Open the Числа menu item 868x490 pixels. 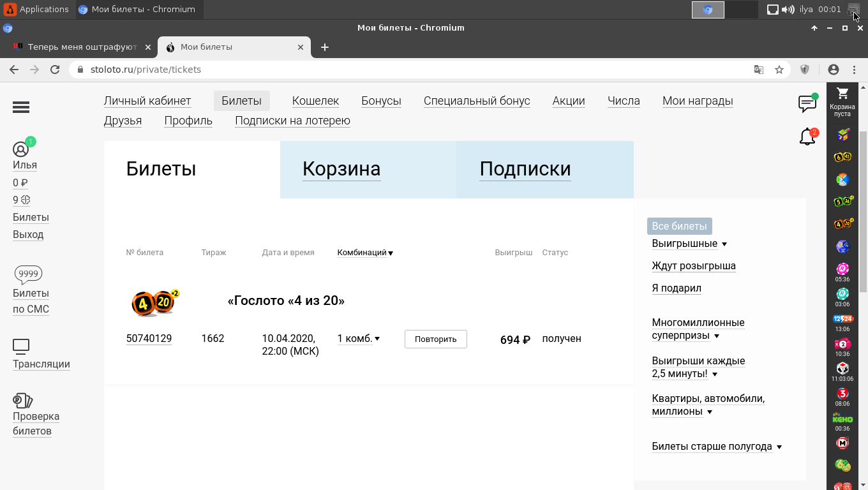pos(624,101)
